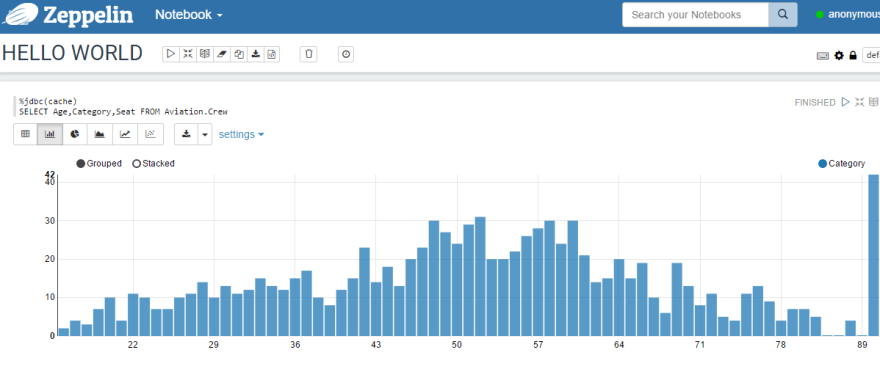
Task: Click y-axis label 30
Action: [49, 221]
